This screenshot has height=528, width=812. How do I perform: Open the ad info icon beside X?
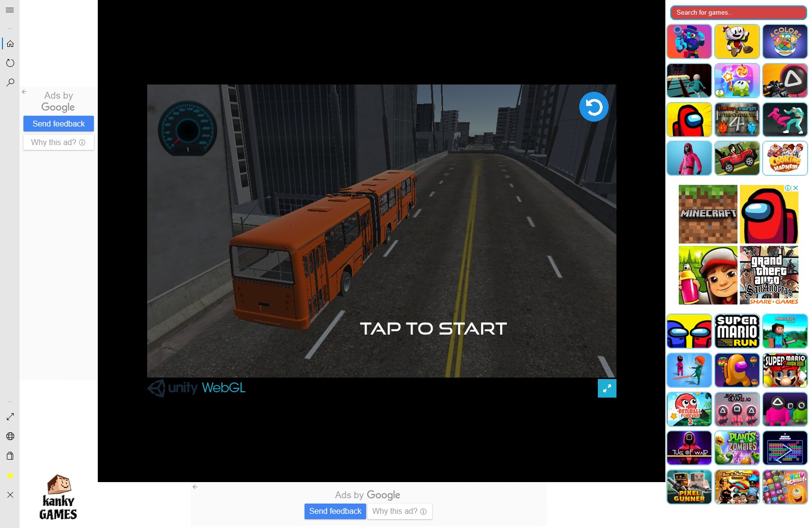click(x=788, y=188)
